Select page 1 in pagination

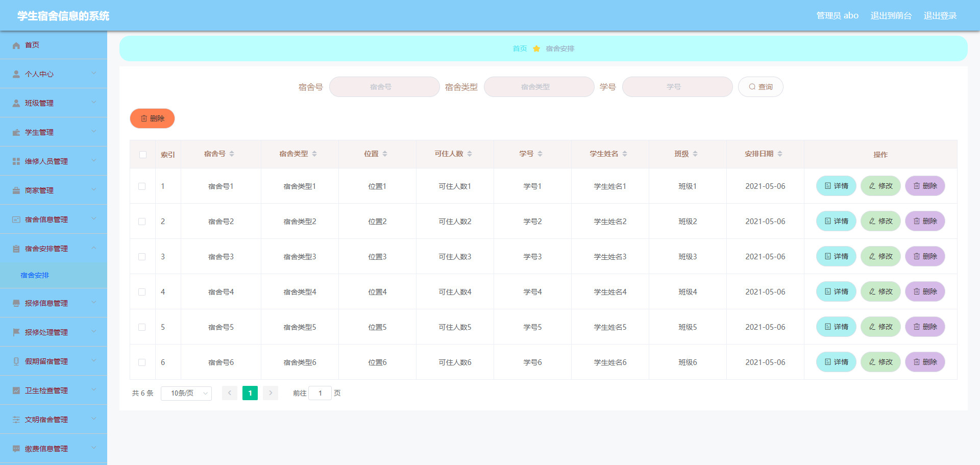[250, 393]
